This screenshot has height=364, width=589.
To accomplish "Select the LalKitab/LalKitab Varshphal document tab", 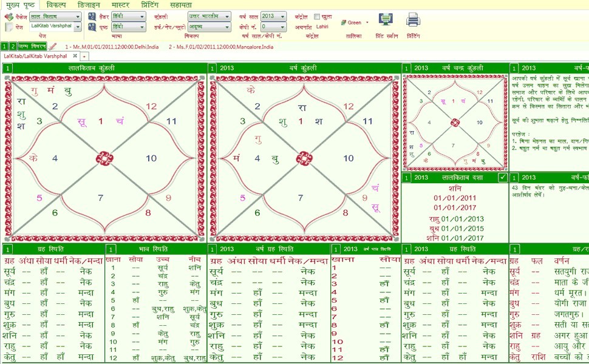I will tap(35, 56).
